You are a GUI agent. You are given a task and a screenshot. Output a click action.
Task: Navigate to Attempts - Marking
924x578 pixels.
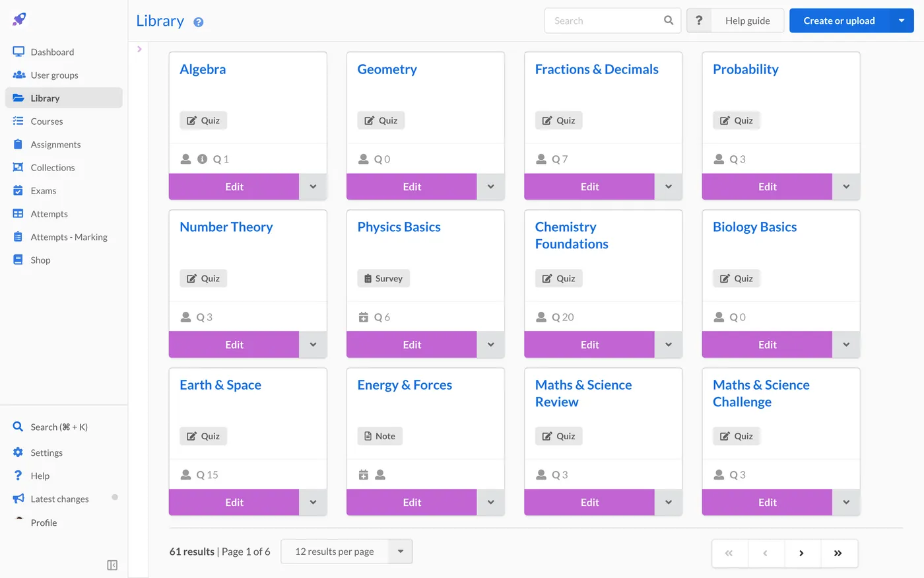coord(69,237)
